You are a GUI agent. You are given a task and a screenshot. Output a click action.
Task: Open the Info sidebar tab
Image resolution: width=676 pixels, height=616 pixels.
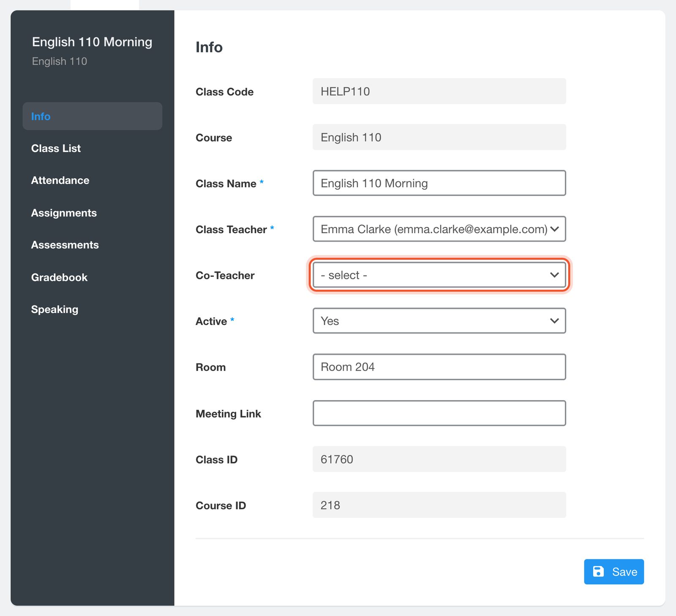[x=92, y=116]
